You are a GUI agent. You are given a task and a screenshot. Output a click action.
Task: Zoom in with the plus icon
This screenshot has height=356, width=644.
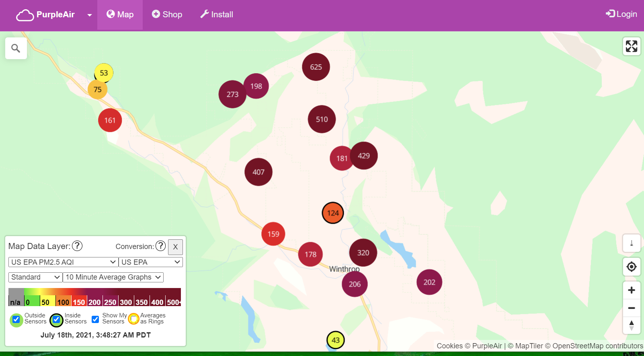(x=631, y=290)
